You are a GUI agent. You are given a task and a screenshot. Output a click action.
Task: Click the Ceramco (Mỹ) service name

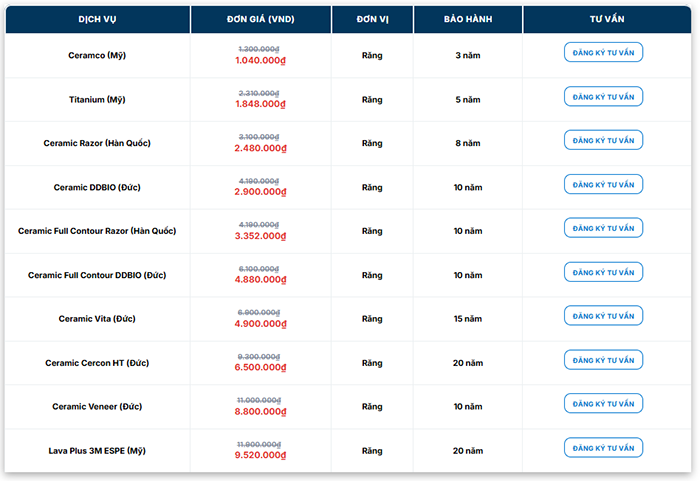[97, 56]
